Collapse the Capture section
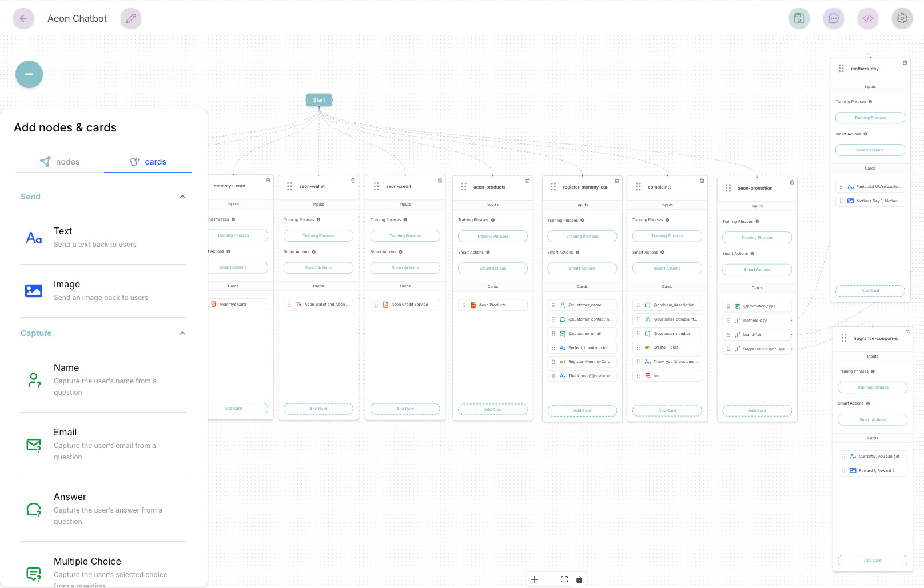Screen dimensions: 924x588 point(182,333)
